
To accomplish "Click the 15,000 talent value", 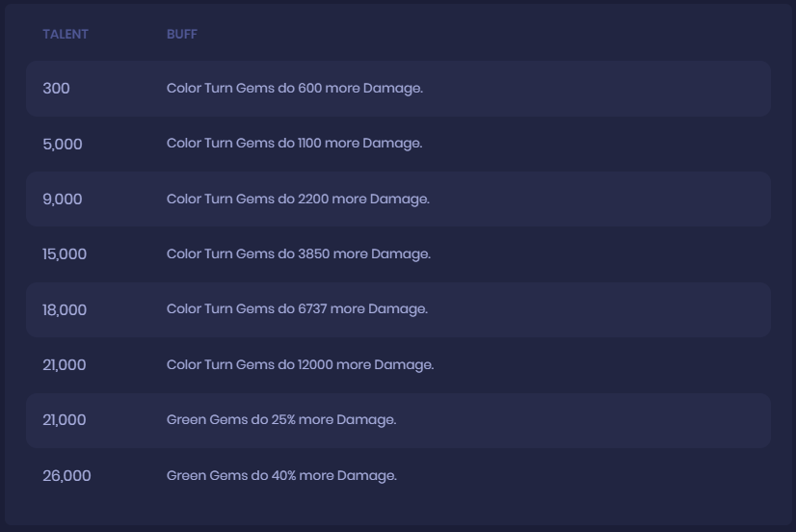I will [65, 254].
